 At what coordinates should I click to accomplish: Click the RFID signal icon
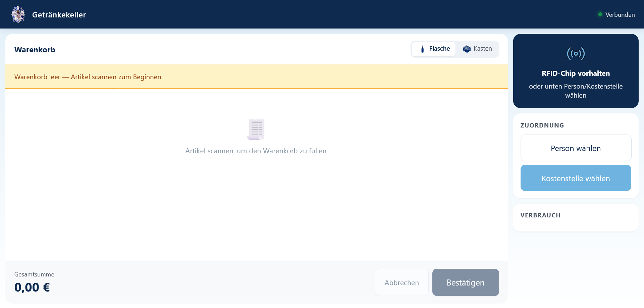pyautogui.click(x=576, y=54)
